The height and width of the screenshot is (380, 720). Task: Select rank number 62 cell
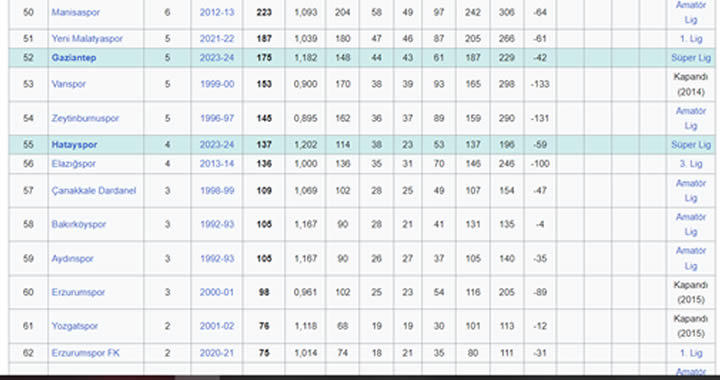point(28,353)
